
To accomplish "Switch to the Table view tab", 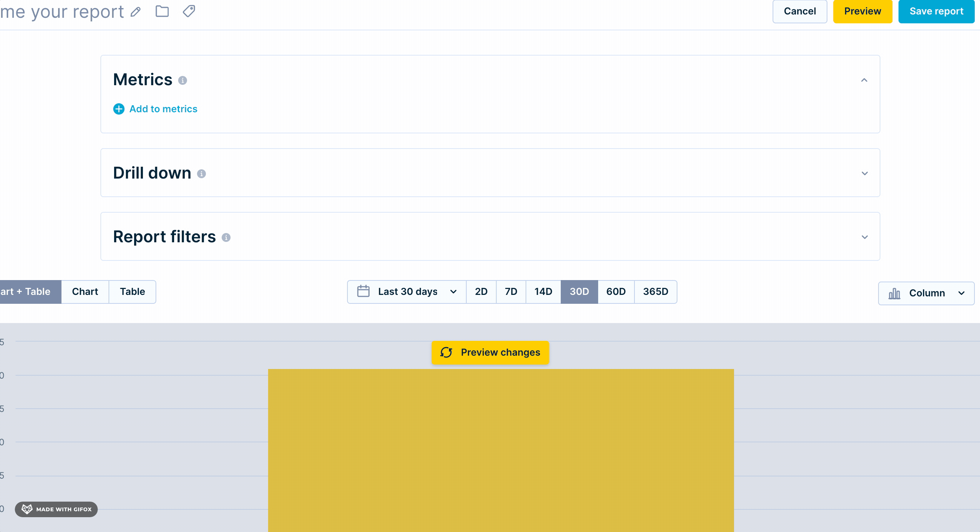I will [x=132, y=292].
